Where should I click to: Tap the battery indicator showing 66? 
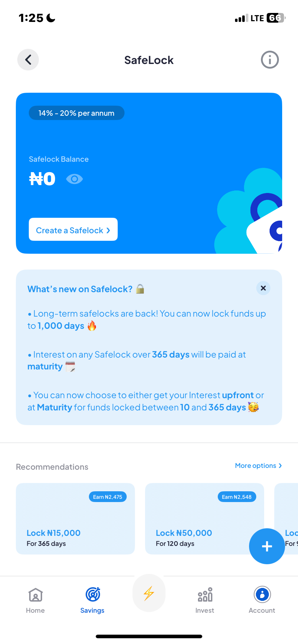click(275, 17)
